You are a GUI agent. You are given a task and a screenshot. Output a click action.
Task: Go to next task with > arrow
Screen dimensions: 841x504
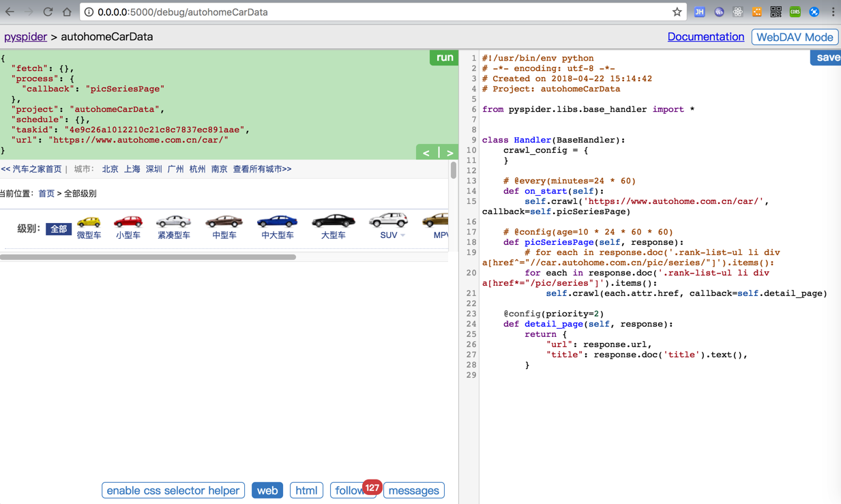point(449,153)
